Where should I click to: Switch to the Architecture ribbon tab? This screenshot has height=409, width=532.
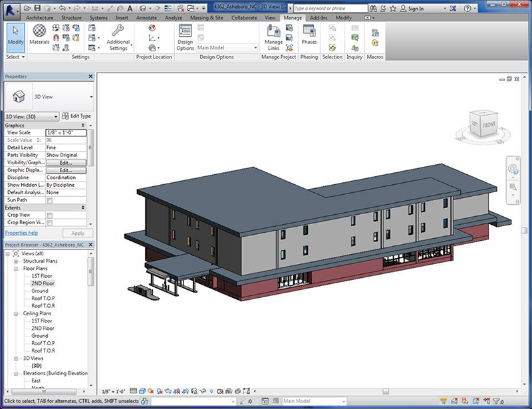tap(40, 18)
